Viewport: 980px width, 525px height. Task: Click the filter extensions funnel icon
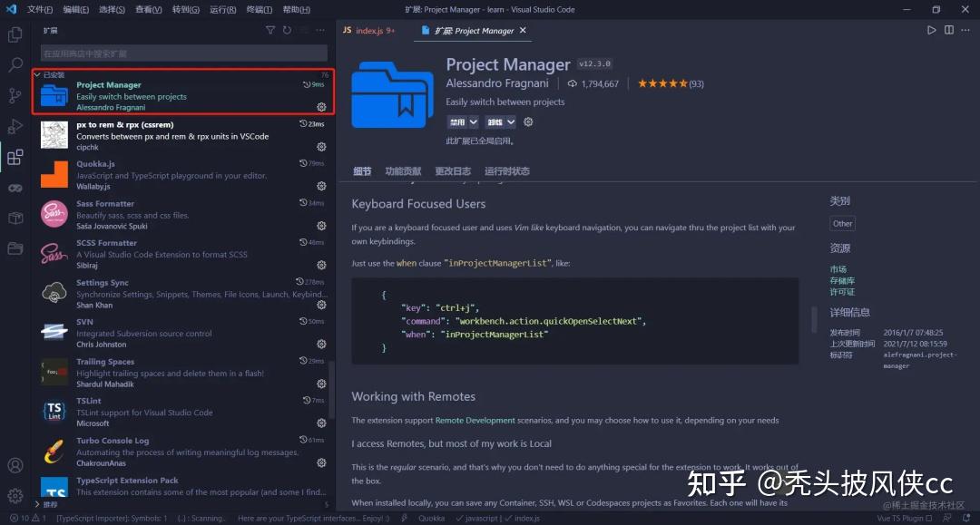[270, 30]
